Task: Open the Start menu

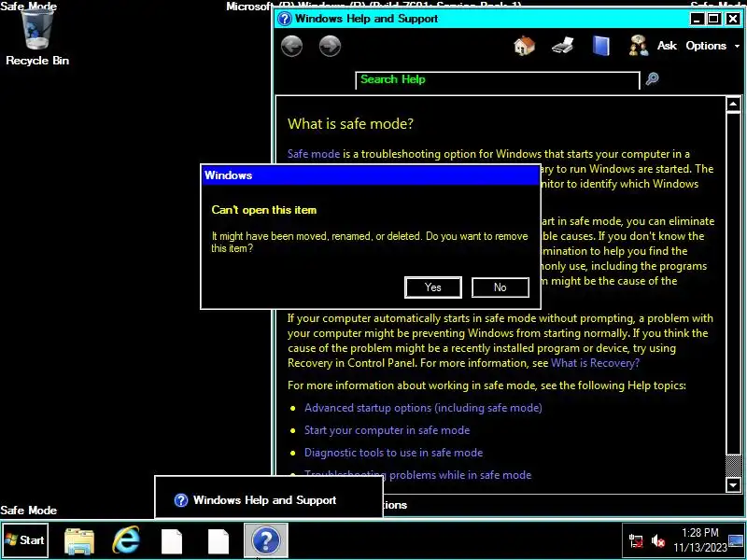Action: [x=25, y=540]
